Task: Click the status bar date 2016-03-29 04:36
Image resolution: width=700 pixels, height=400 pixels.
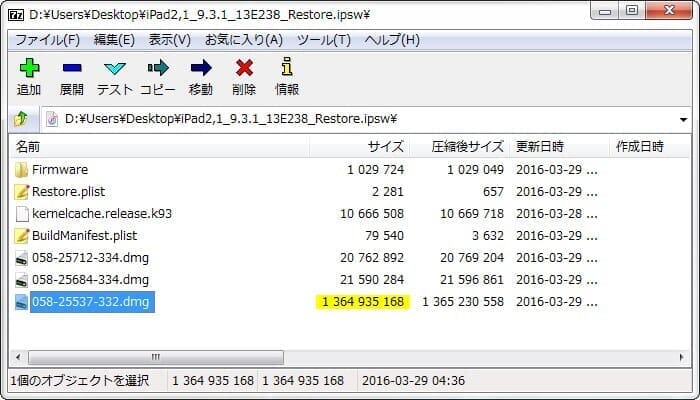Action: click(x=413, y=381)
